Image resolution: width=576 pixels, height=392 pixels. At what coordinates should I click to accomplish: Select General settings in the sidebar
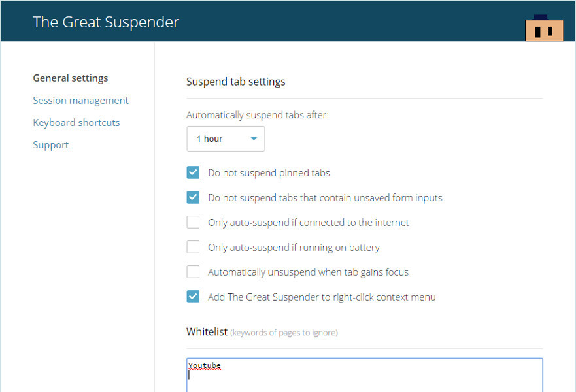coord(70,78)
